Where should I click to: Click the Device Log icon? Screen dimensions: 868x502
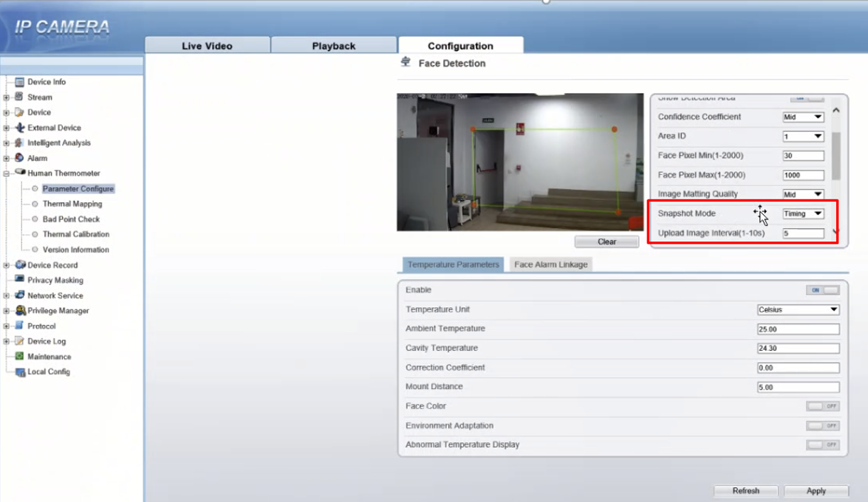[x=19, y=341]
